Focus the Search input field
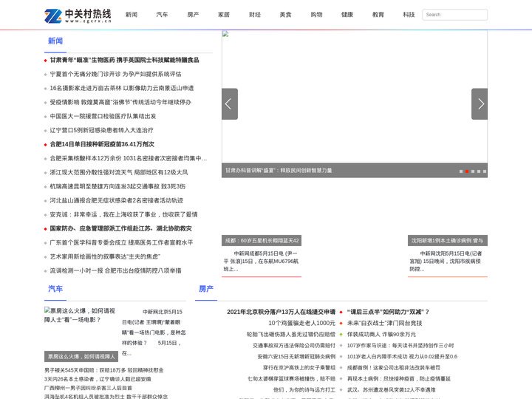This screenshot has width=532, height=399. (x=454, y=15)
